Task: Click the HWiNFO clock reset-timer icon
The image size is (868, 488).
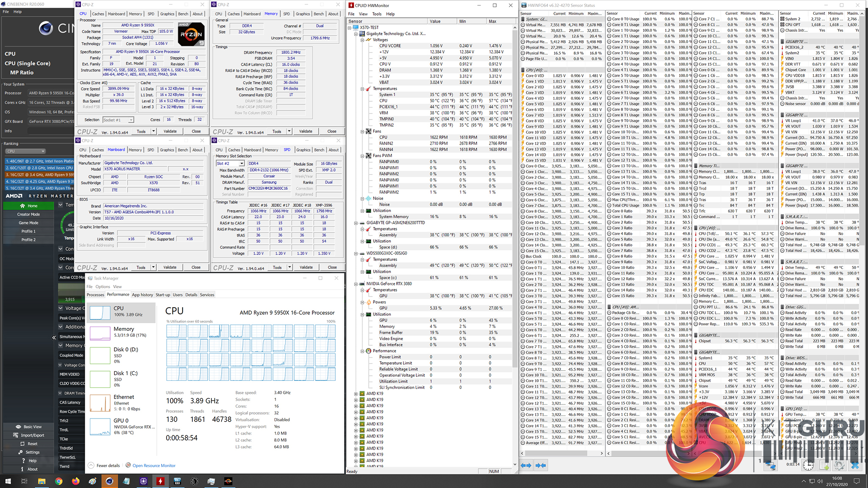Action: [808, 466]
